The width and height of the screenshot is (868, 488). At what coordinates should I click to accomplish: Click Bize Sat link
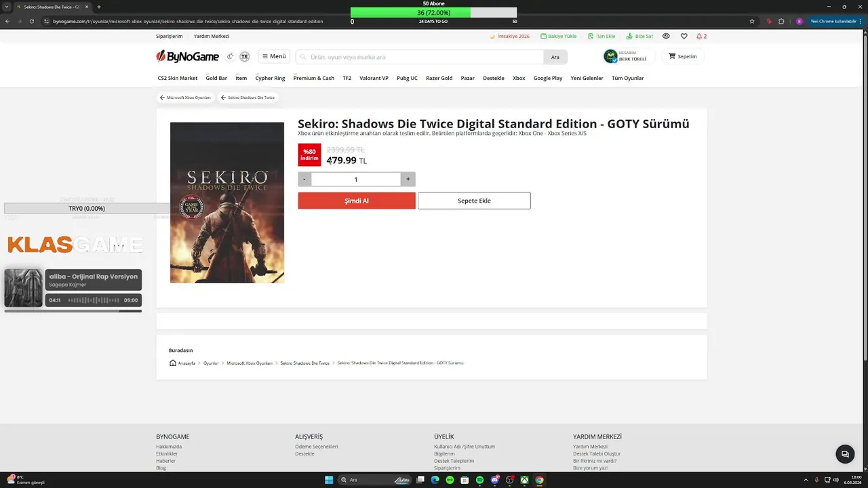coord(639,36)
